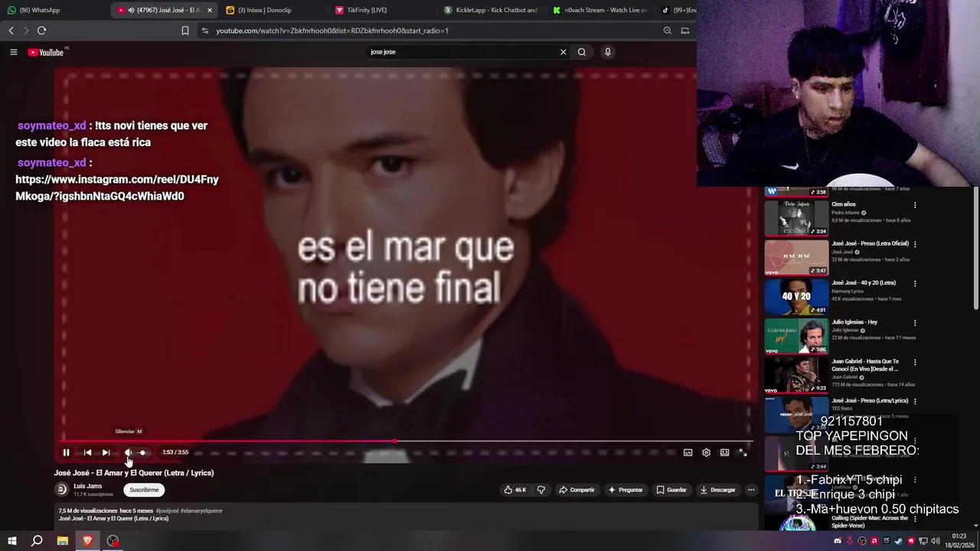Viewport: 980px width, 551px height.
Task: Open options for 'Calling (Spider-Man)' video
Action: pyautogui.click(x=915, y=519)
